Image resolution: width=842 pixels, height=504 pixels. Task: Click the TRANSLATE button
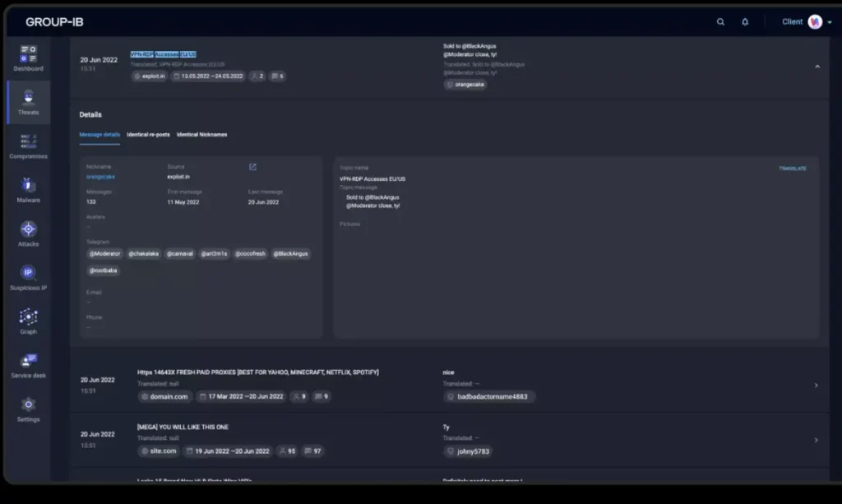[792, 169]
